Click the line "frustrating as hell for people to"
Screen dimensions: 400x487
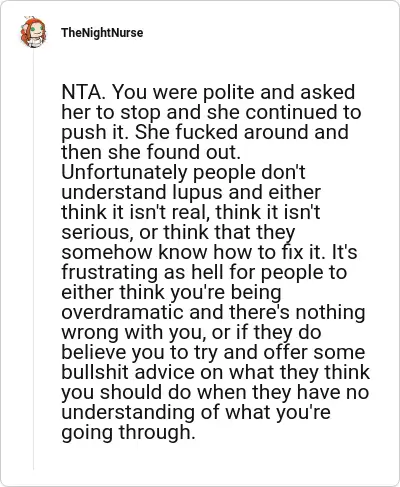[204, 273]
